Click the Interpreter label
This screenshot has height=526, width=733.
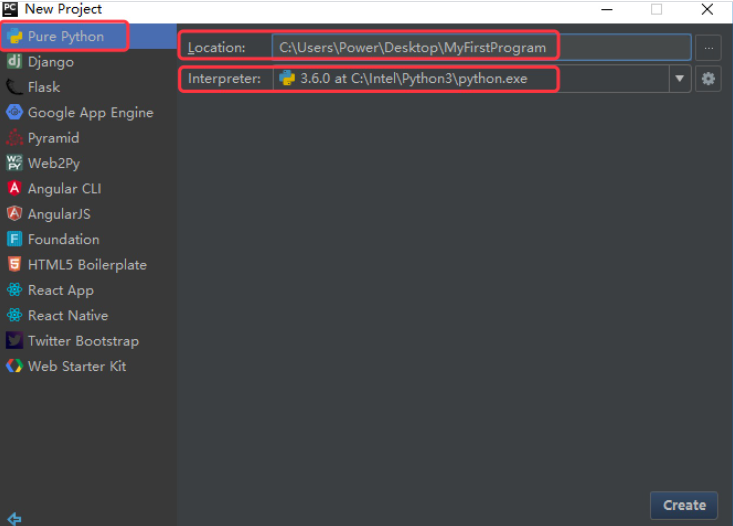point(224,79)
